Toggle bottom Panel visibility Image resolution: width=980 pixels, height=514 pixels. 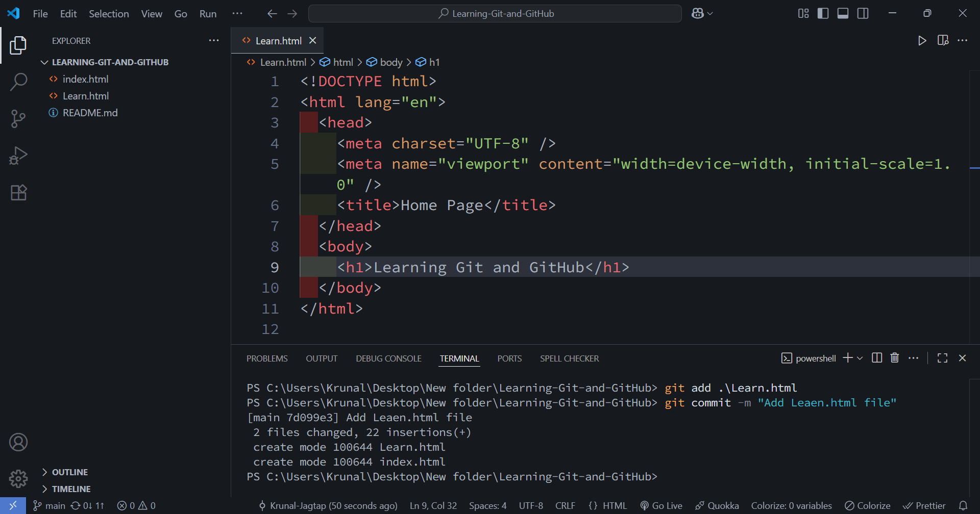tap(843, 14)
